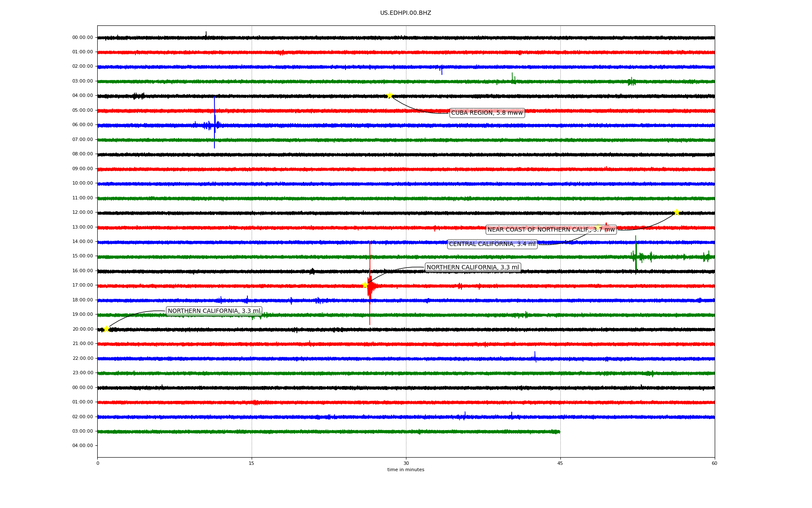This screenshot has height=508, width=812.
Task: Click the CUBA REGION, 5.8 mww label
Action: pos(487,113)
